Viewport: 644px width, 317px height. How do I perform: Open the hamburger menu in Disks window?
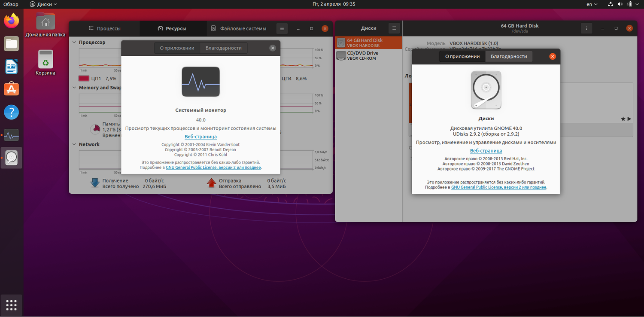[394, 28]
